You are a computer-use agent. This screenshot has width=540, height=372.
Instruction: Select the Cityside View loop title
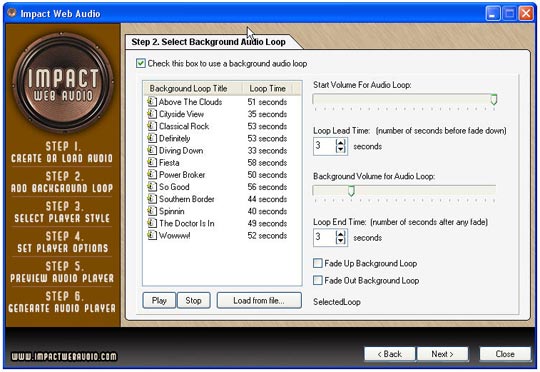181,114
